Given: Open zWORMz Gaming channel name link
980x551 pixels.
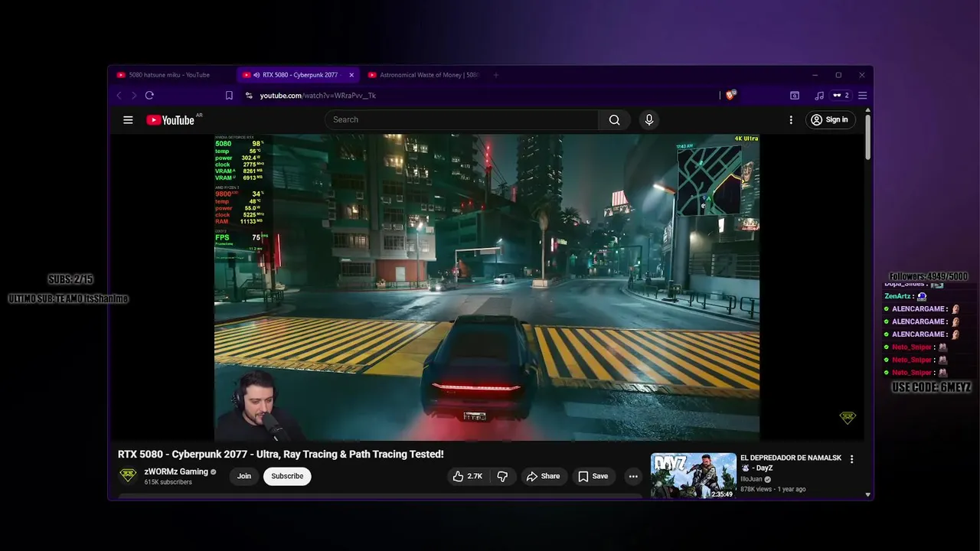Looking at the screenshot, I should click(176, 471).
